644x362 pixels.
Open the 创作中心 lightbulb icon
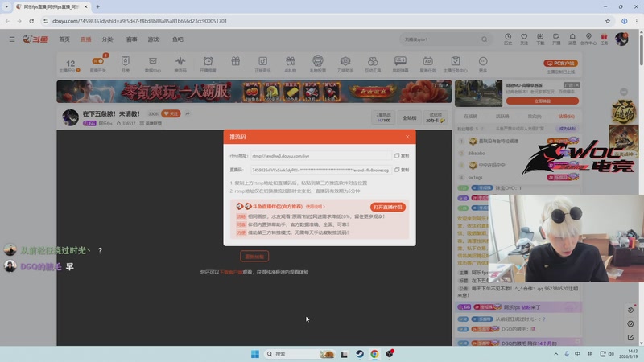click(x=588, y=39)
